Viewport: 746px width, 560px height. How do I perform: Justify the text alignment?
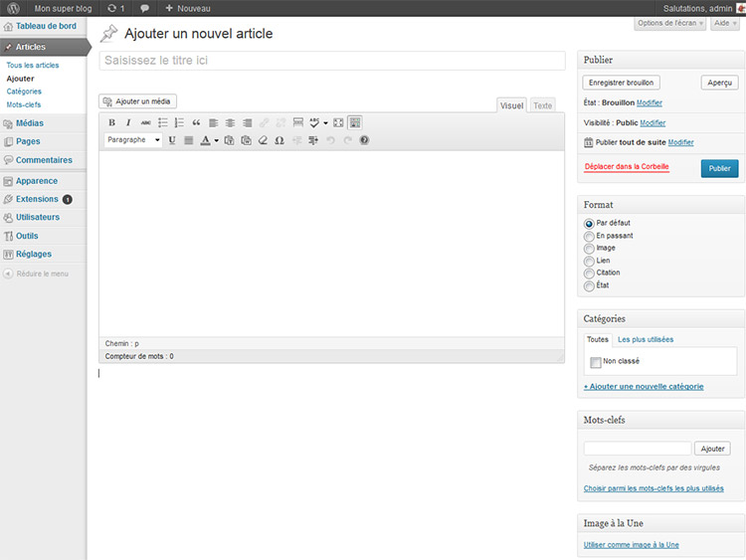point(189,140)
